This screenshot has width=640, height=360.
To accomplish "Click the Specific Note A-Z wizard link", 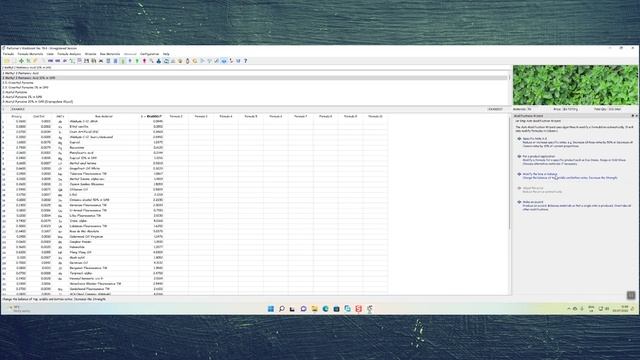I will 535,139.
